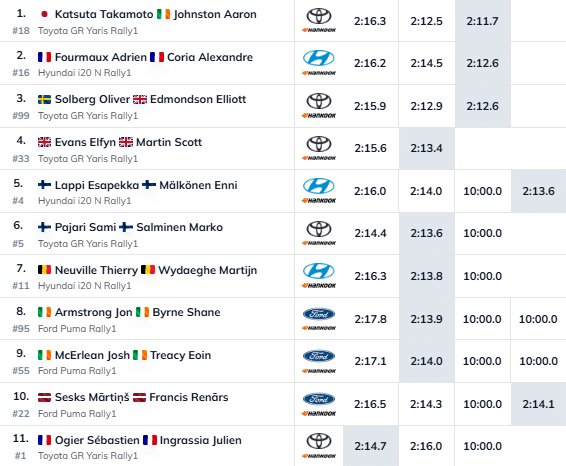The height and width of the screenshot is (466, 566).
Task: Click the Hankook tyre logo in Ogier's row
Action: click(319, 456)
